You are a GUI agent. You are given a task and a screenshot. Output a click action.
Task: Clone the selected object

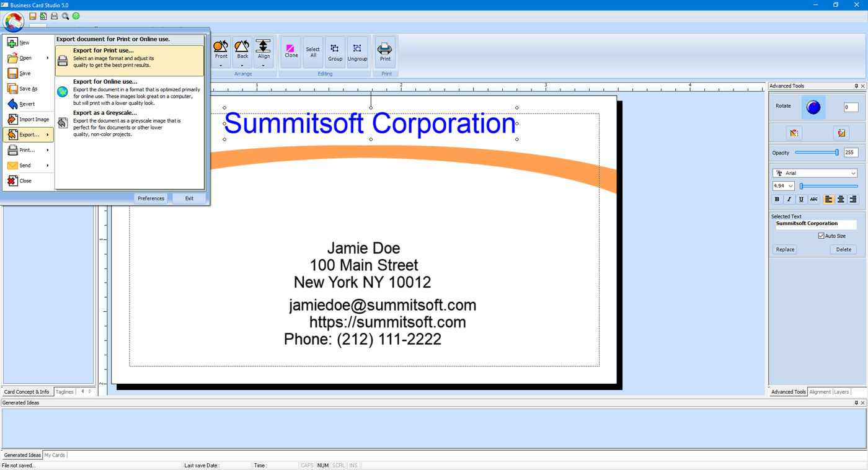291,51
